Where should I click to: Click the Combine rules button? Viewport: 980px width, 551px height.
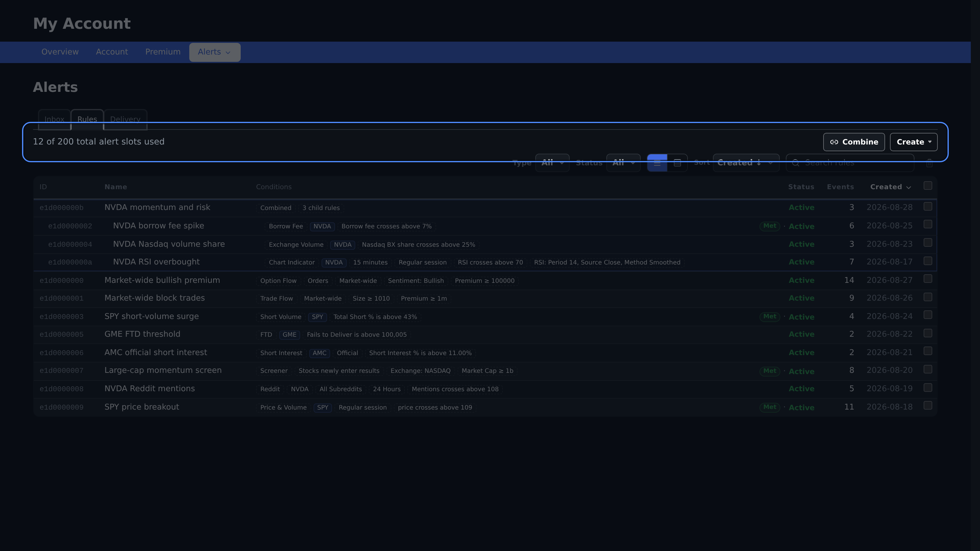[854, 142]
